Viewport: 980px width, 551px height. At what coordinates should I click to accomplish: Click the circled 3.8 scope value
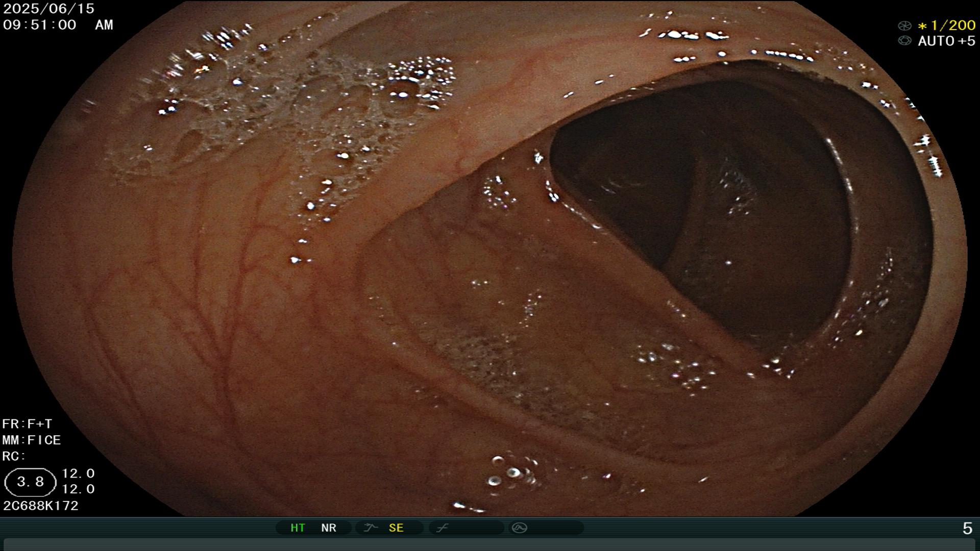point(30,482)
